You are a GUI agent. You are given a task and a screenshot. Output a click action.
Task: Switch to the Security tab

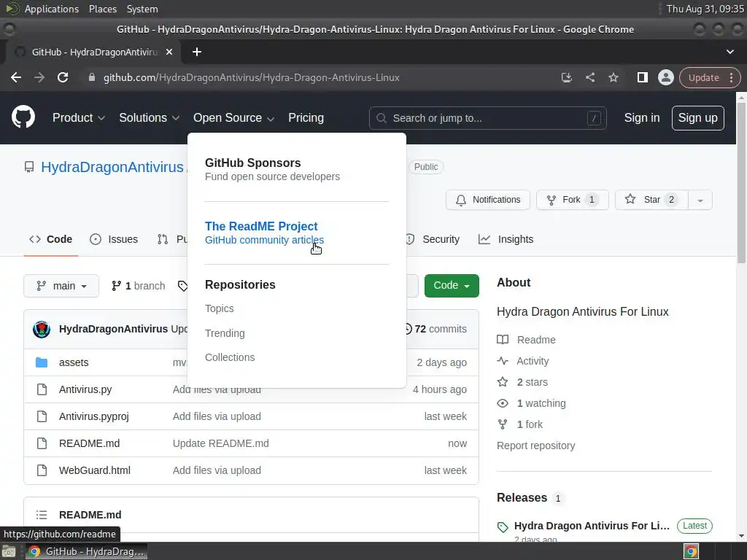433,239
